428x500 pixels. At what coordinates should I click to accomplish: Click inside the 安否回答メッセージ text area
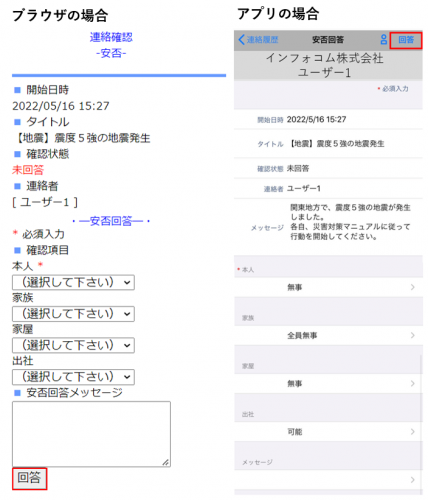91,434
